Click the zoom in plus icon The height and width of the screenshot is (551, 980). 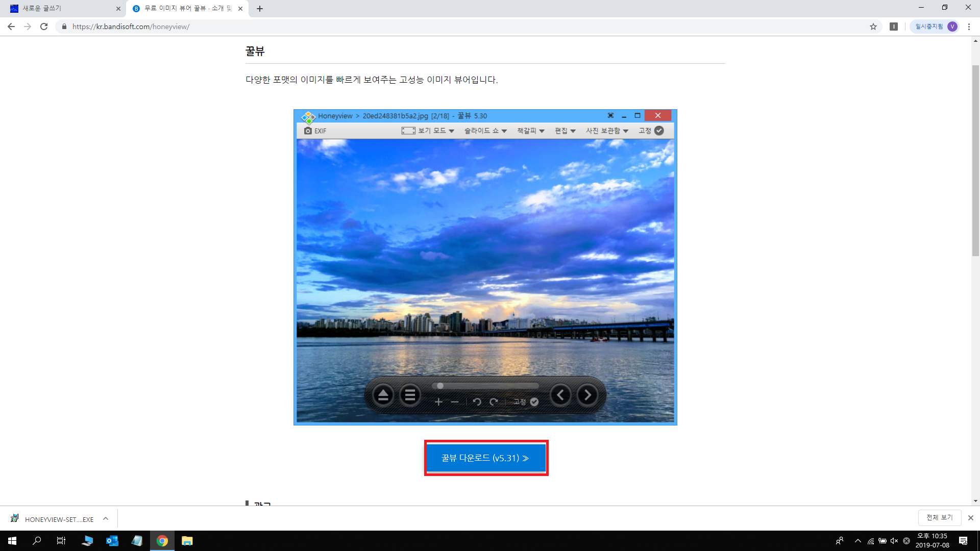pyautogui.click(x=438, y=402)
